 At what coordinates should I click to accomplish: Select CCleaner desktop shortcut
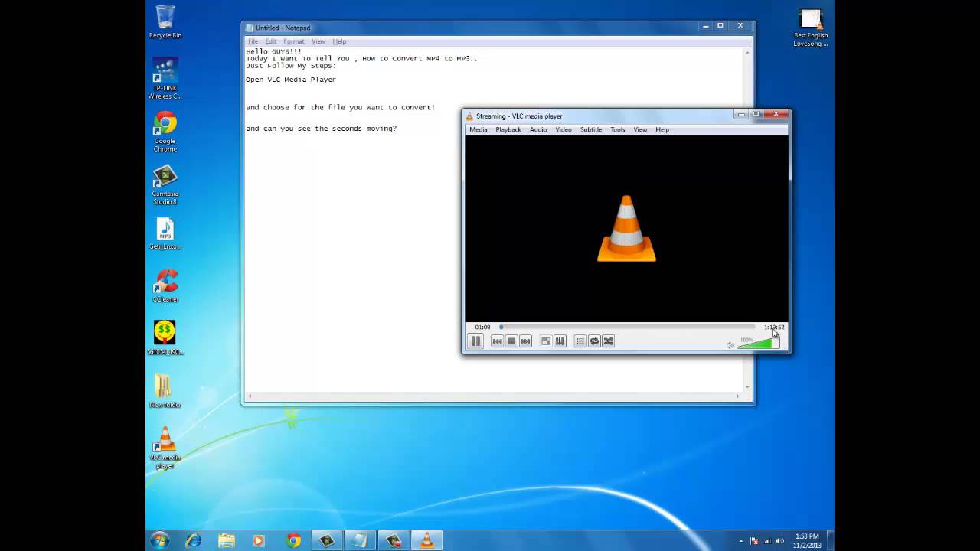click(165, 286)
